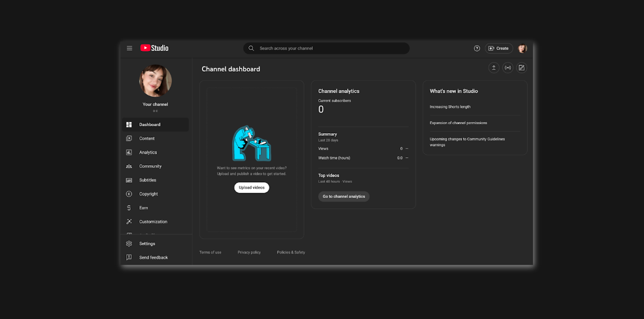This screenshot has height=319, width=644.
Task: Open Settings from the sidebar
Action: click(x=129, y=243)
